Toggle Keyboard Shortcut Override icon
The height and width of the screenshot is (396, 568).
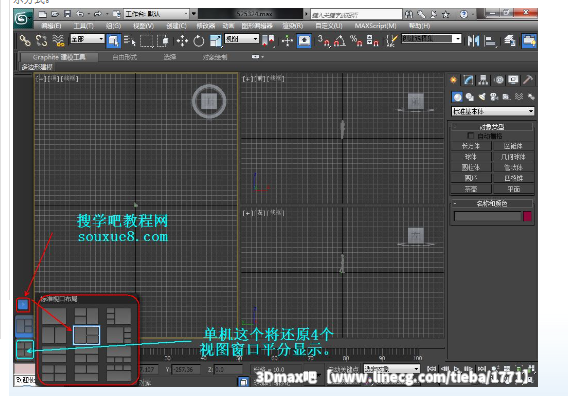click(304, 41)
